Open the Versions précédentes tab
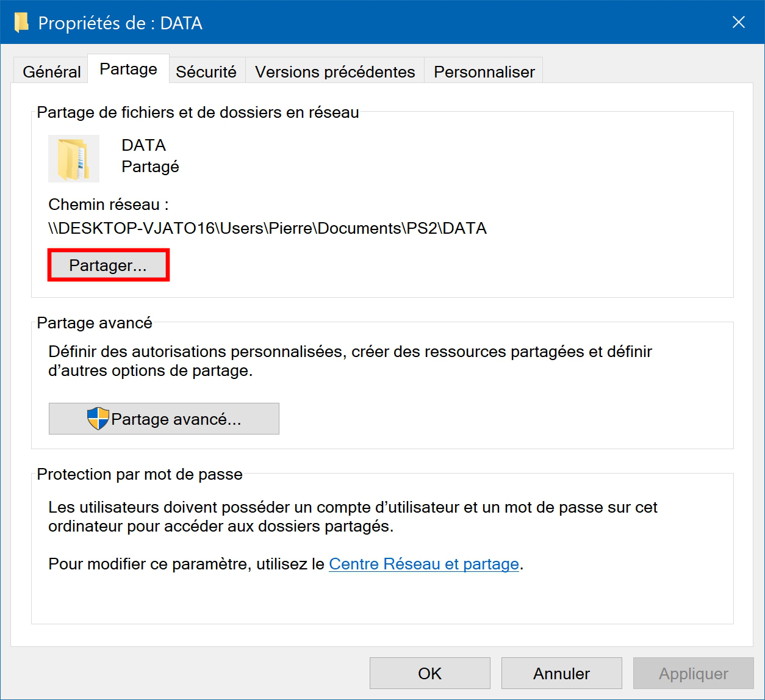Viewport: 765px width, 700px height. (335, 71)
